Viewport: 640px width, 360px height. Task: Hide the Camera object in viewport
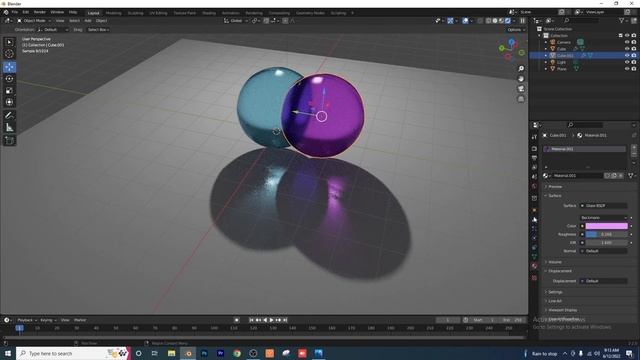[627, 42]
